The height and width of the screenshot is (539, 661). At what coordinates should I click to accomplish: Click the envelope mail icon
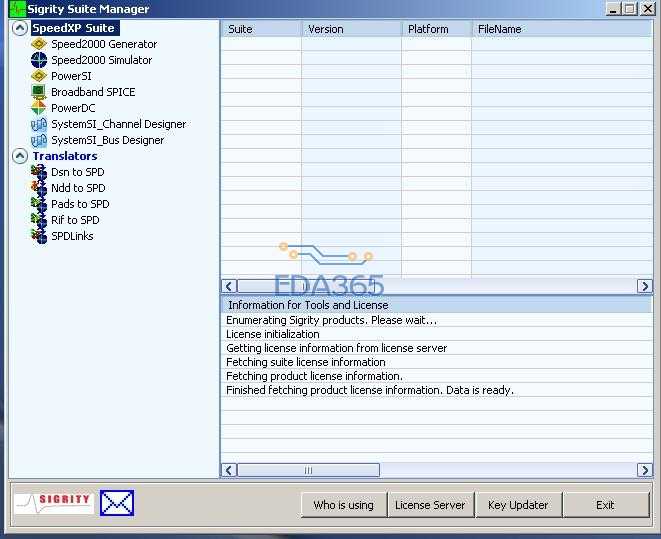tap(117, 503)
